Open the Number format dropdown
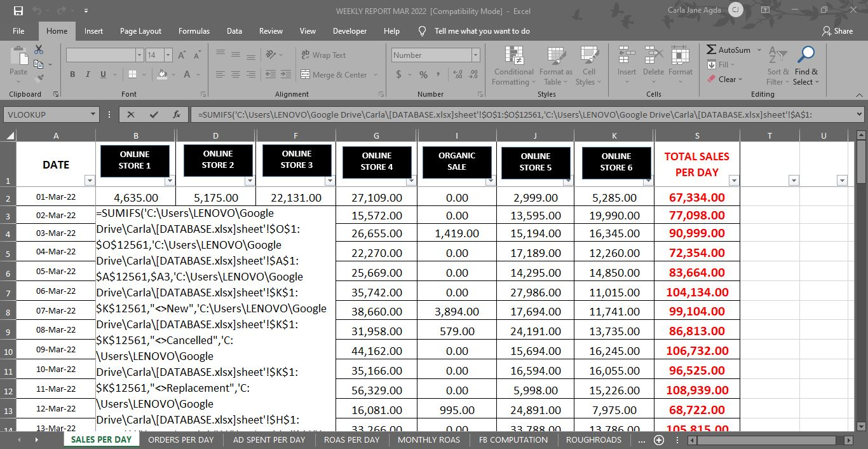Screen dimensions: 868x449 point(475,55)
